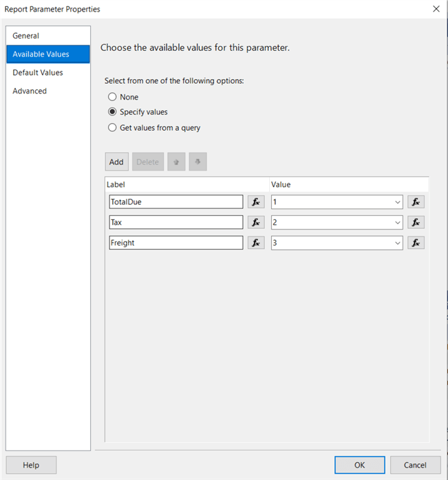Expand the value dropdown for TotalDue
The width and height of the screenshot is (448, 480).
coord(397,202)
